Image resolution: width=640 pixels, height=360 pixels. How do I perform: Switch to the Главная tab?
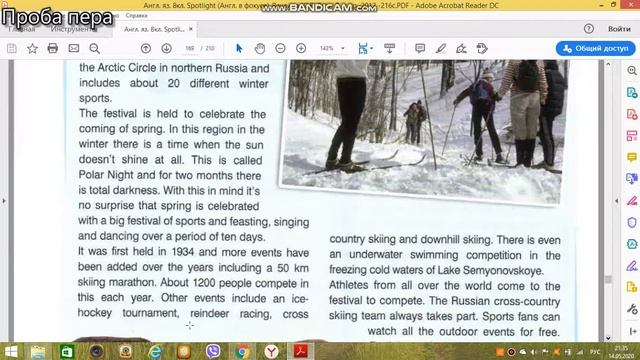(22, 29)
